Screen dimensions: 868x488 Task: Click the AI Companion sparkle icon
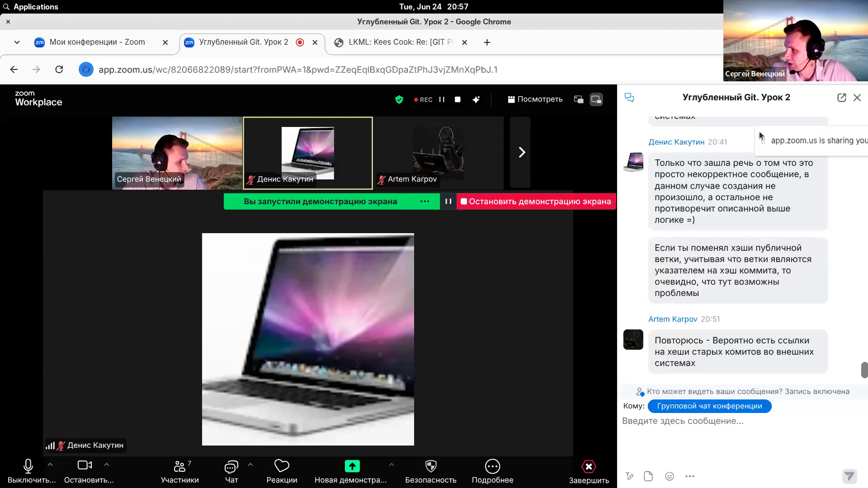coord(476,99)
